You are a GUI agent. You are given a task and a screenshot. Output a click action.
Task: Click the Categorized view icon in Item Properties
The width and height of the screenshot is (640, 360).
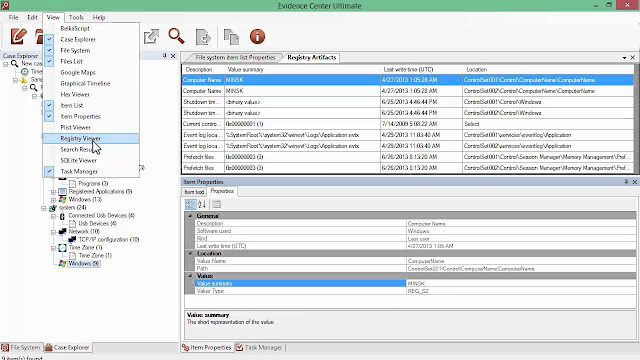tap(191, 204)
